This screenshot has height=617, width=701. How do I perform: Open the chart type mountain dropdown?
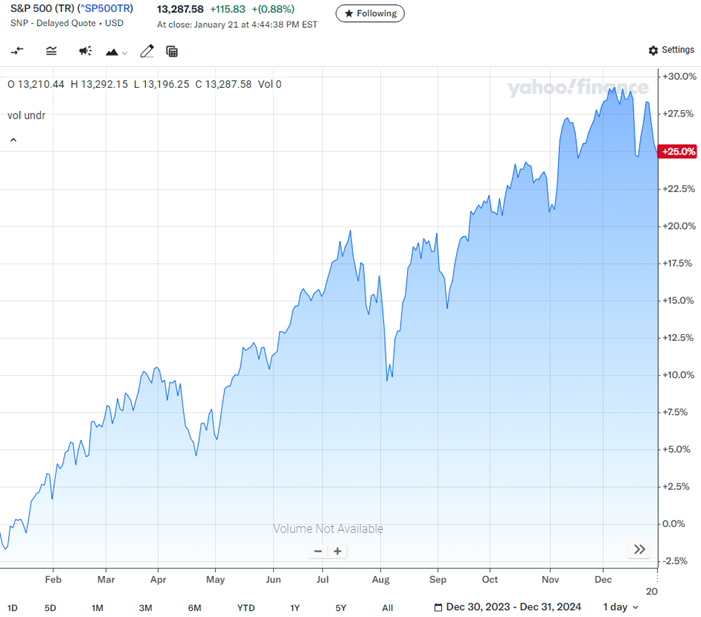click(x=116, y=52)
